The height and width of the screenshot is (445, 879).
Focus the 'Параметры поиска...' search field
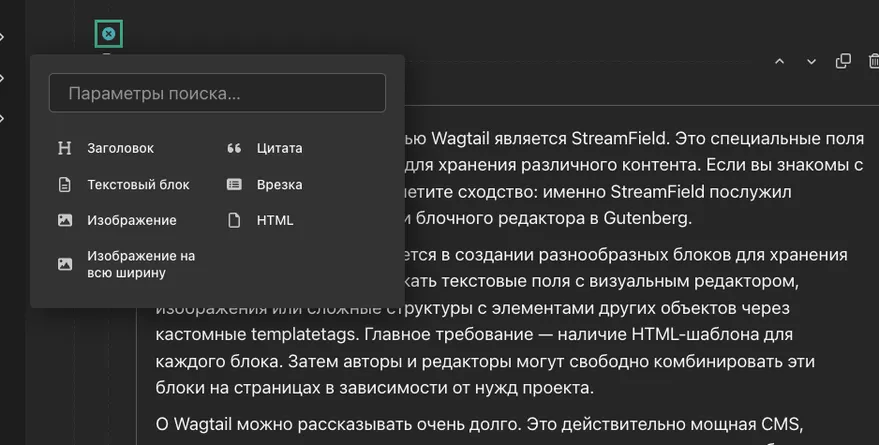(x=217, y=93)
